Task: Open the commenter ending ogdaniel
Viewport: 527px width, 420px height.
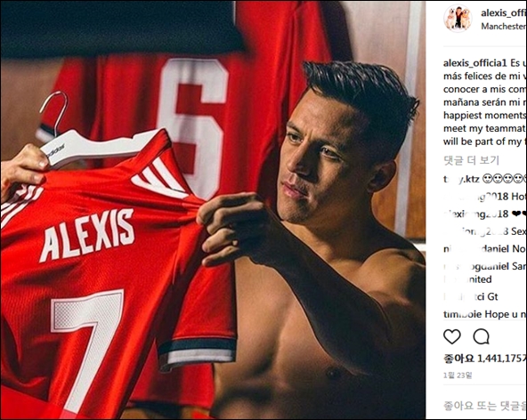Action: click(x=476, y=266)
